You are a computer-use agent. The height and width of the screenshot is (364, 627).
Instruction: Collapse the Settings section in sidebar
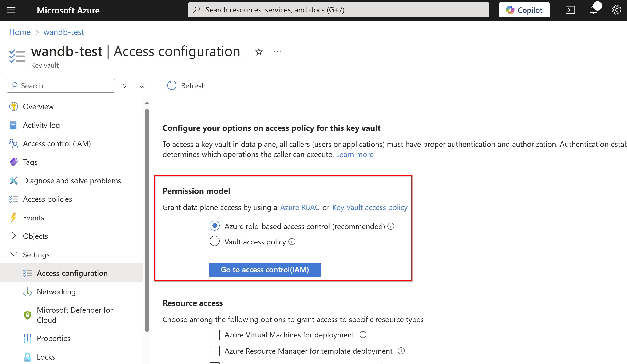coord(14,254)
